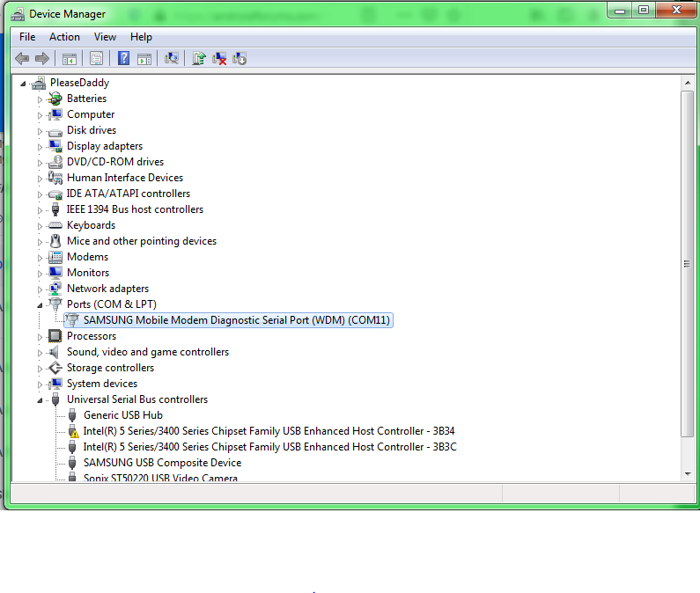
Task: Open the View menu
Action: tap(105, 37)
